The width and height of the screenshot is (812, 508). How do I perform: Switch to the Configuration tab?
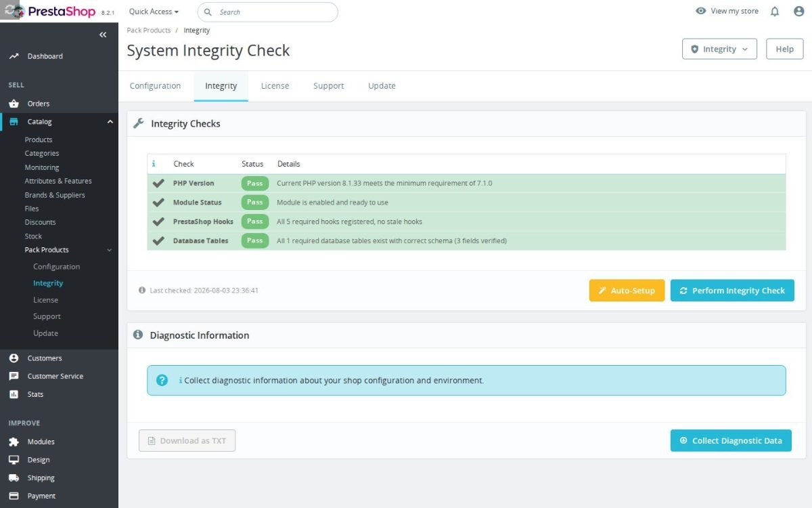[155, 86]
